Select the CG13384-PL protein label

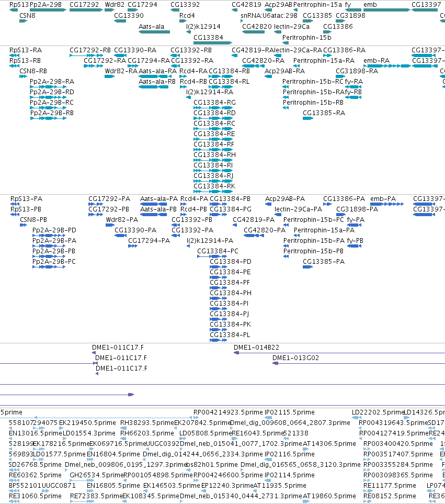point(230,335)
